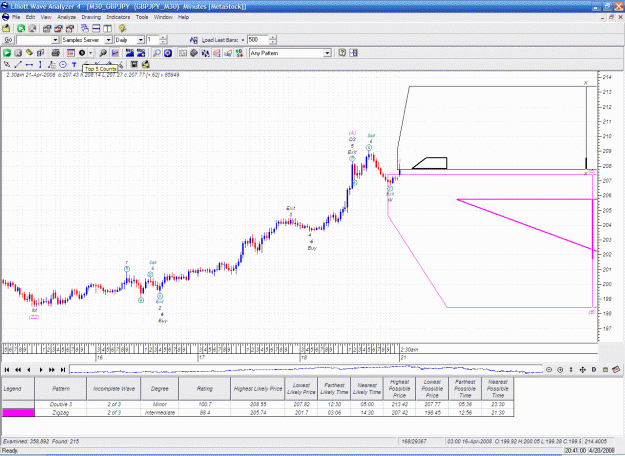Click the four-arrow move icon beside overview strip
The width and height of the screenshot is (625, 456).
582,370
